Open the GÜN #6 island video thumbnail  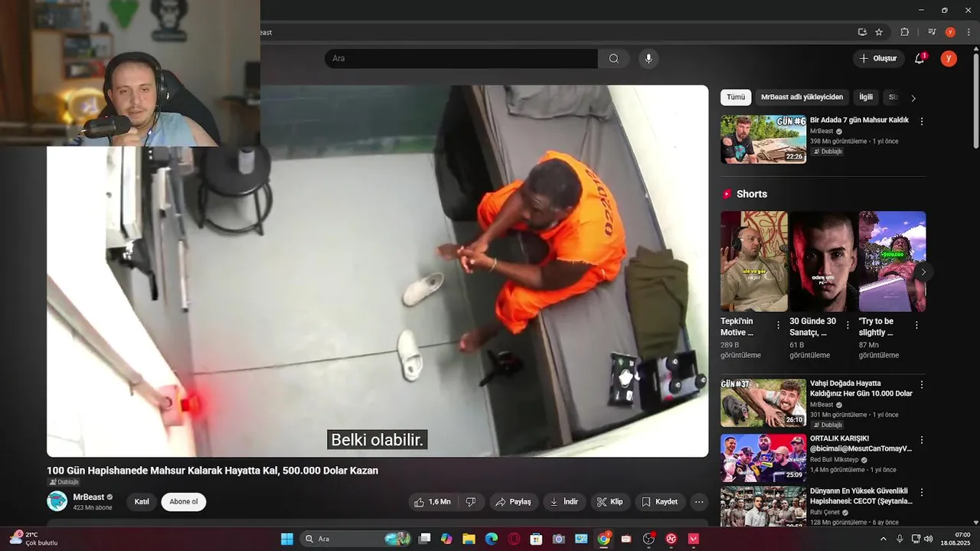point(763,139)
